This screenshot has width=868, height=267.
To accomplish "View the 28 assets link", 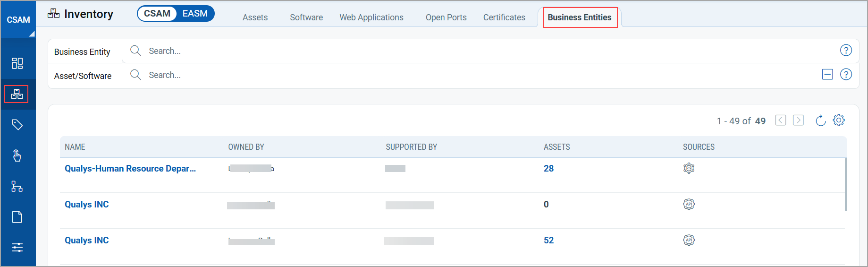I will point(548,169).
